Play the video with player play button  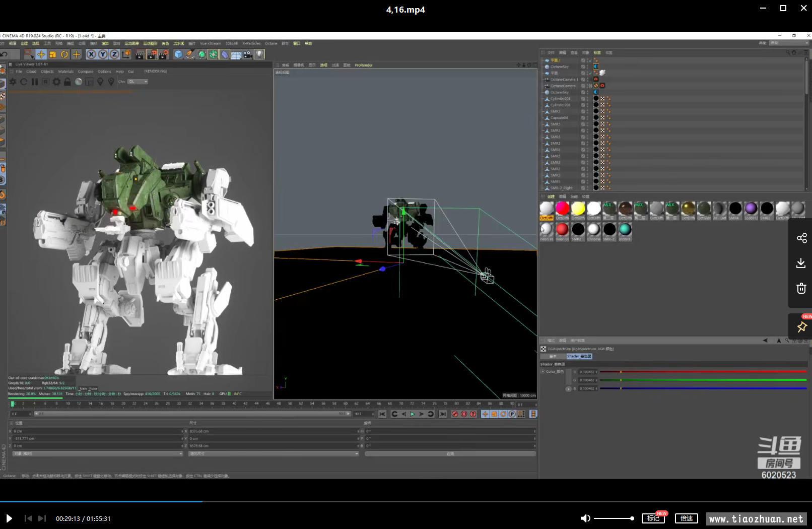pyautogui.click(x=9, y=518)
